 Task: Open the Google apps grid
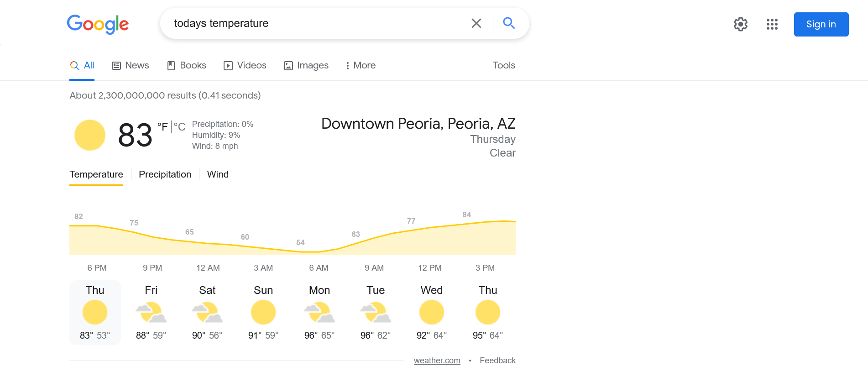tap(772, 24)
